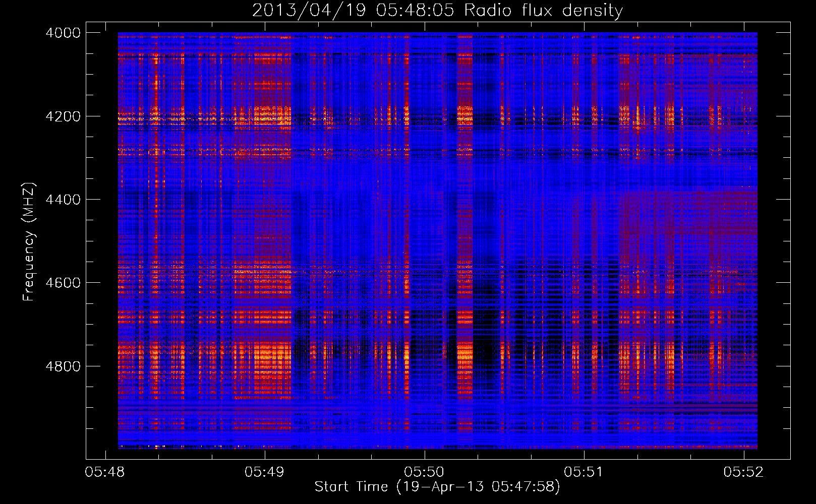Click the 4400 frequency axis label
The height and width of the screenshot is (504, 816).
click(x=63, y=200)
